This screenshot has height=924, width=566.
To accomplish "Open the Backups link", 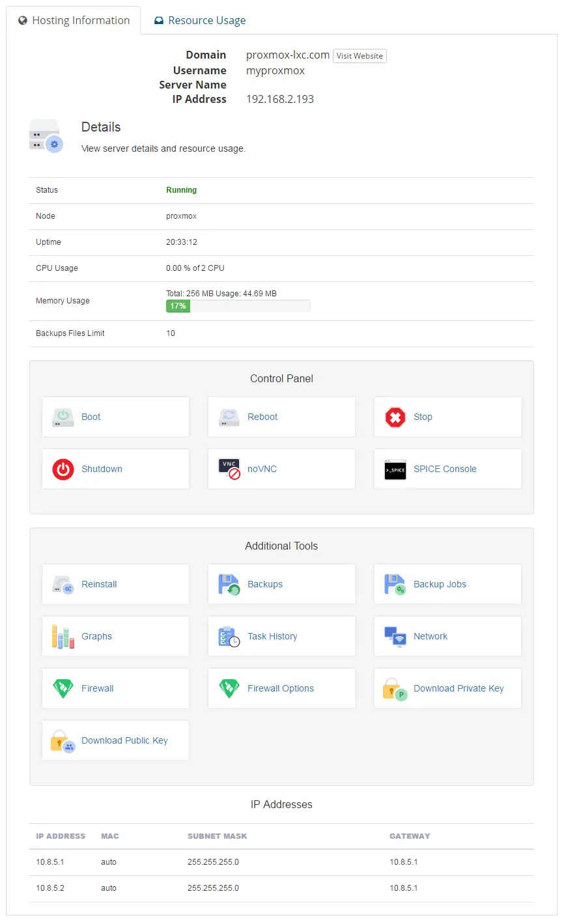I will 265,584.
